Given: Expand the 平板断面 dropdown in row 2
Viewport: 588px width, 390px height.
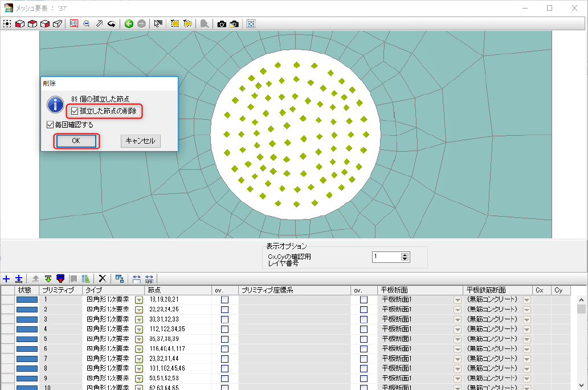Looking at the screenshot, I should (x=457, y=310).
